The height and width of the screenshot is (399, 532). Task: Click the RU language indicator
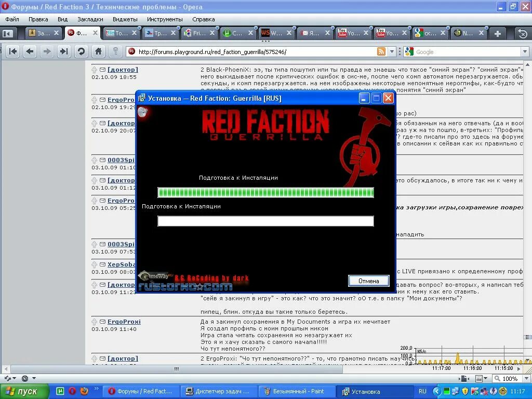pyautogui.click(x=422, y=391)
